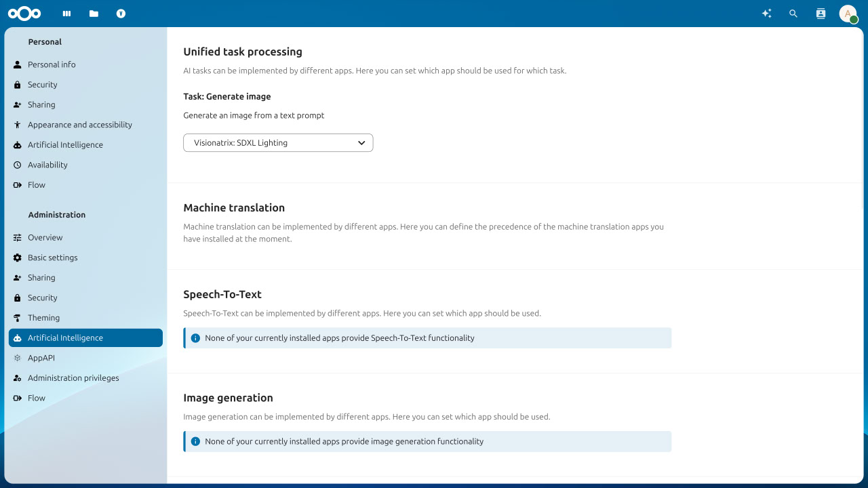Open Availability settings
The image size is (868, 488).
tap(85, 165)
